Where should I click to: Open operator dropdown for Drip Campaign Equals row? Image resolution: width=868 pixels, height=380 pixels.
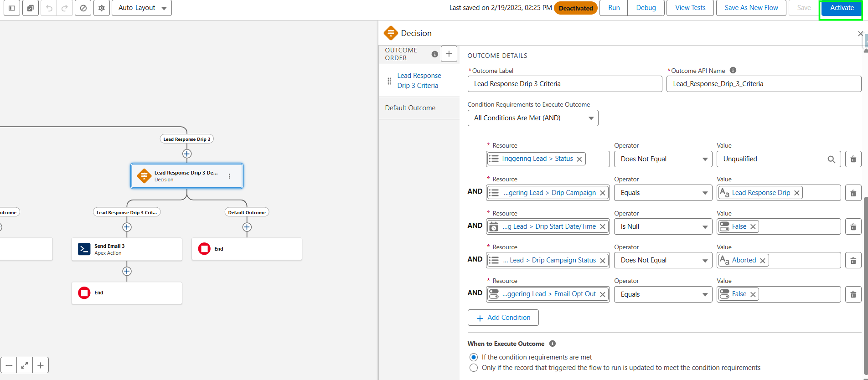coord(663,193)
